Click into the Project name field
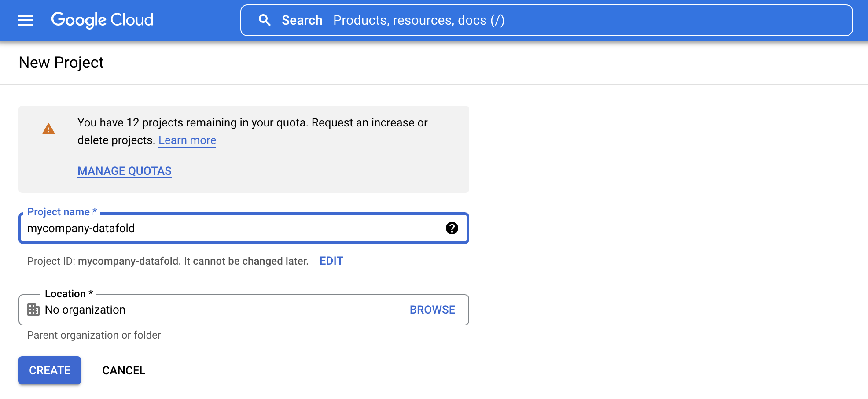 coord(243,228)
